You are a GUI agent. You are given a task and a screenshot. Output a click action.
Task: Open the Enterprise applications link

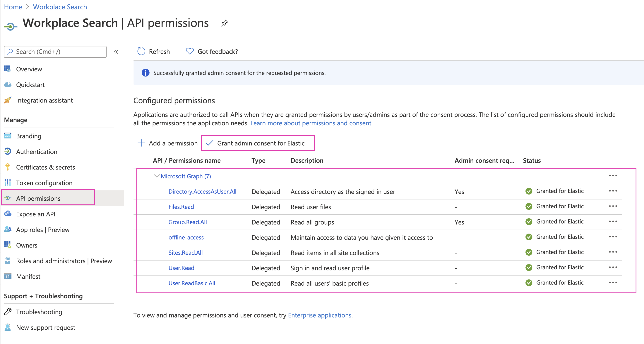click(x=319, y=315)
